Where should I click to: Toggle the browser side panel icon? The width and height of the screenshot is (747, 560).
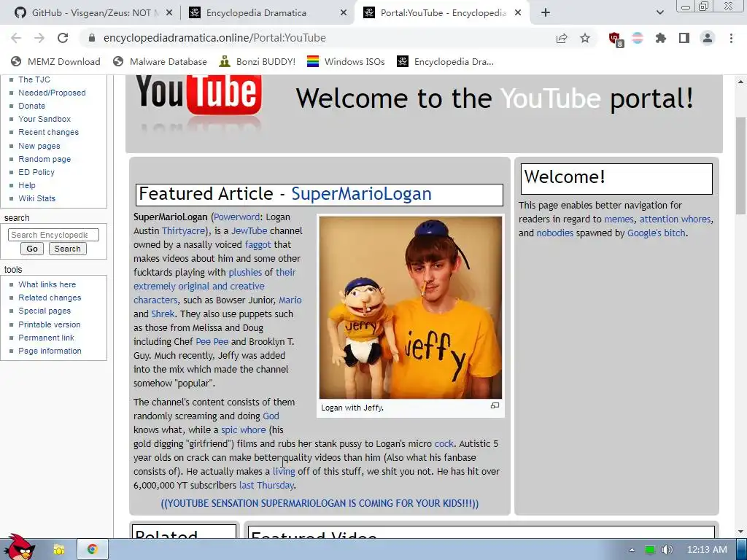(x=684, y=38)
